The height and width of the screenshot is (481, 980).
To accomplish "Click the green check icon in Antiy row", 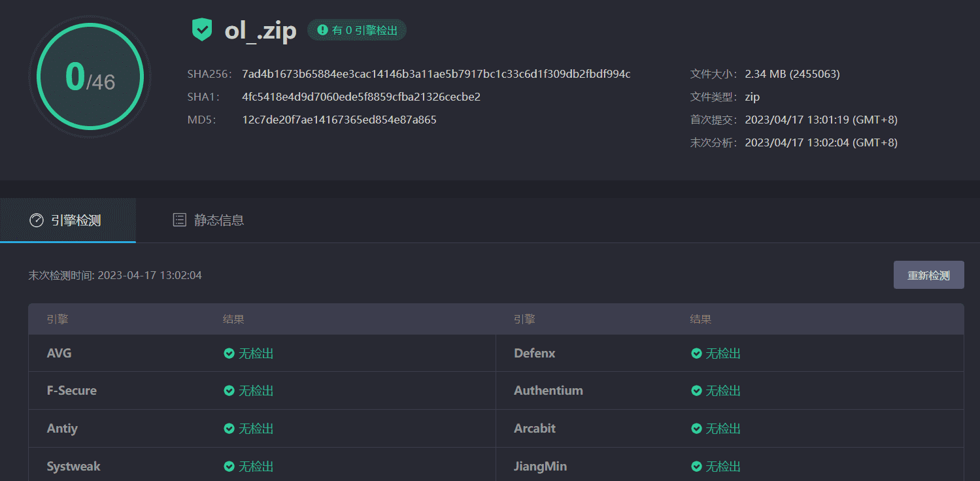I will tap(229, 429).
